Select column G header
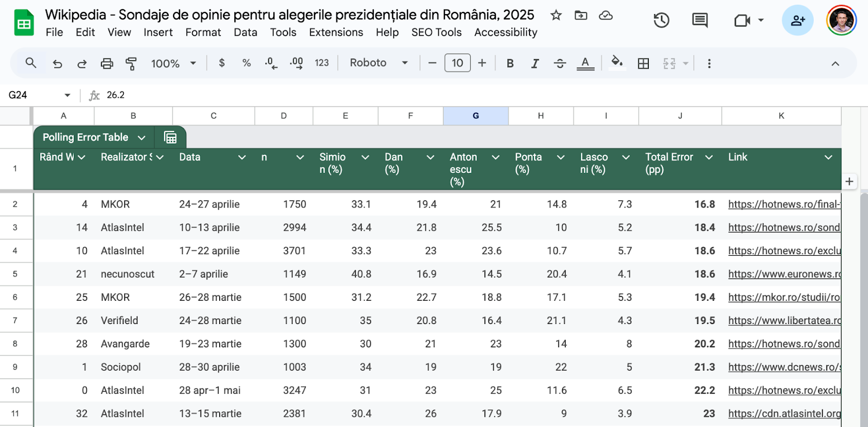The image size is (868, 427). click(476, 116)
